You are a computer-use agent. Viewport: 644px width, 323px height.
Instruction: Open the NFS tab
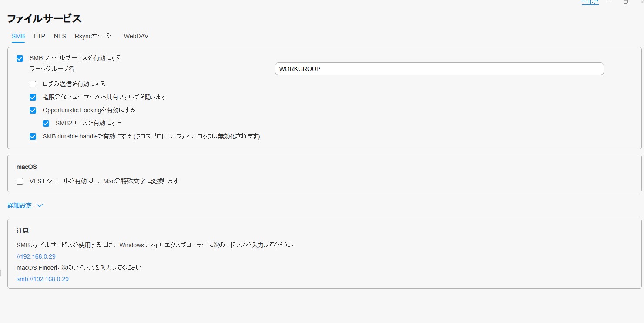click(60, 36)
